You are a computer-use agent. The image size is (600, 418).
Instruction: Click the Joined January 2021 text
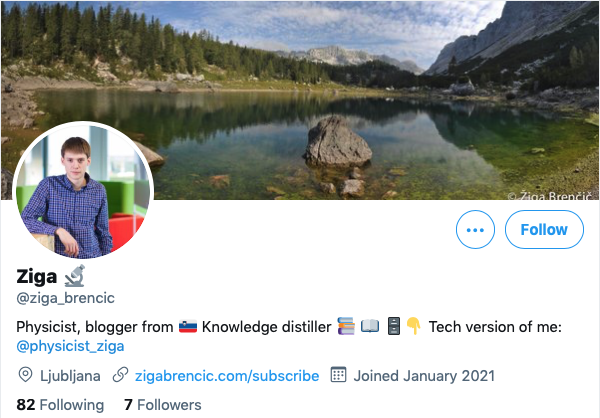click(424, 376)
